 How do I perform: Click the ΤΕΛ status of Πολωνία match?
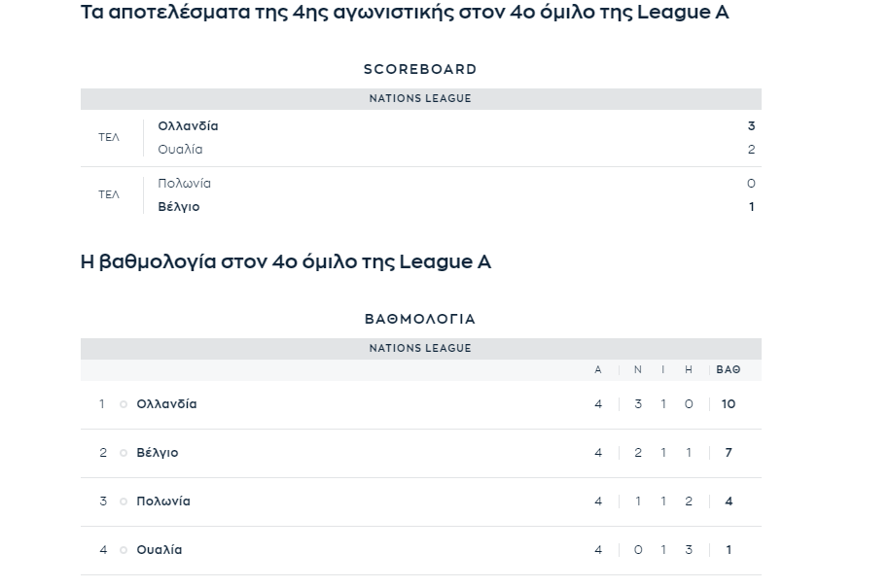pos(109,194)
